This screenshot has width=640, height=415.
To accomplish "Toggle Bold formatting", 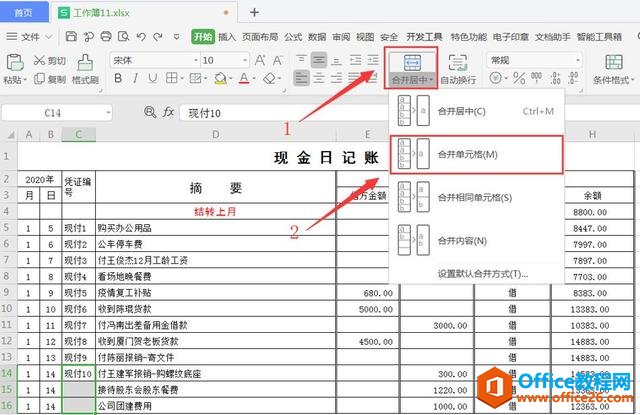I will coord(118,78).
